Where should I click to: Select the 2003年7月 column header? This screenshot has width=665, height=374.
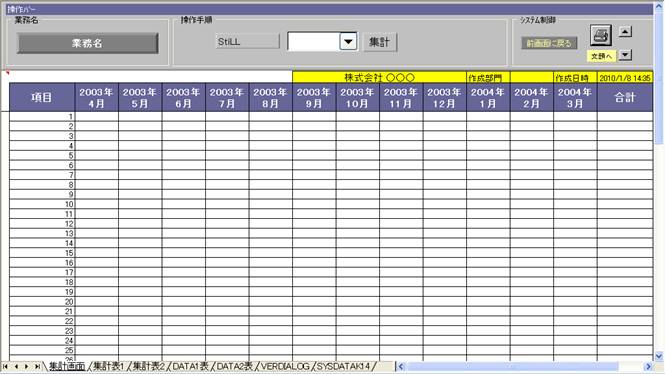[227, 98]
